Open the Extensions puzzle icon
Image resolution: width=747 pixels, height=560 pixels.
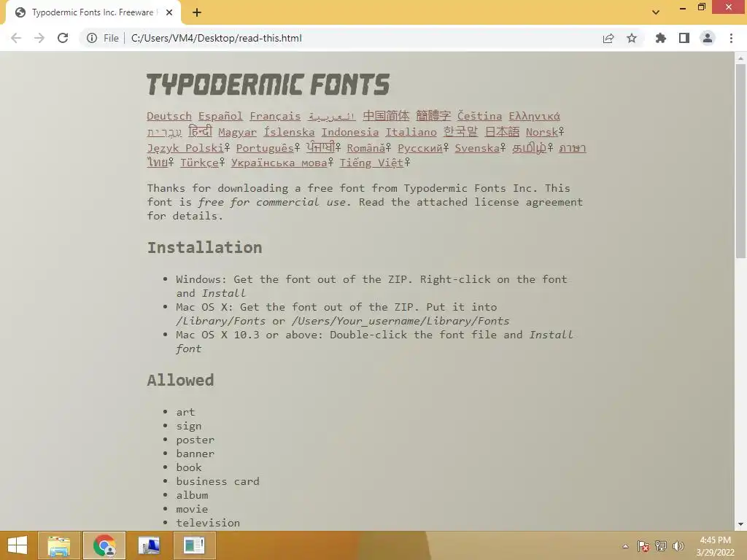[661, 38]
